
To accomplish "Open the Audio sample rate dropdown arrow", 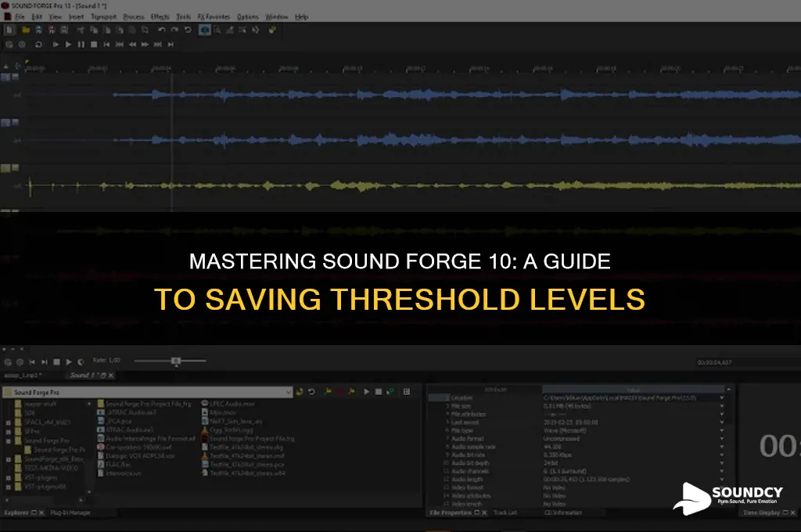I will tap(722, 447).
